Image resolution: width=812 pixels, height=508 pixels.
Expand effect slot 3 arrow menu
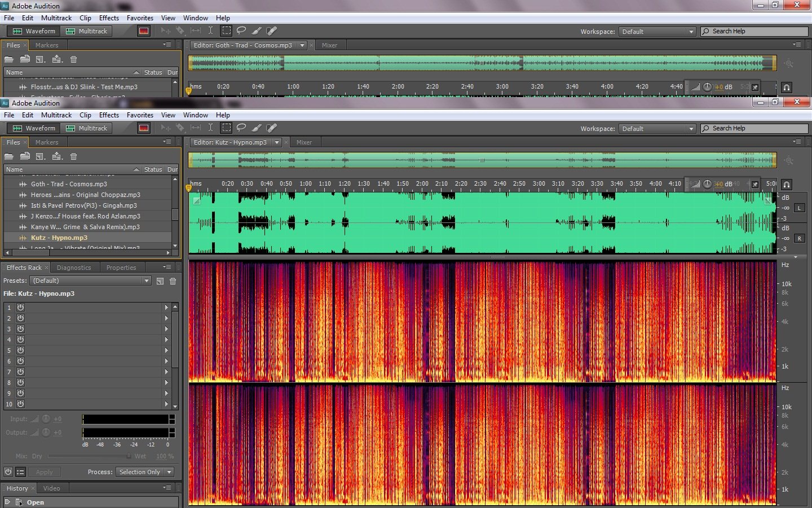pyautogui.click(x=166, y=329)
